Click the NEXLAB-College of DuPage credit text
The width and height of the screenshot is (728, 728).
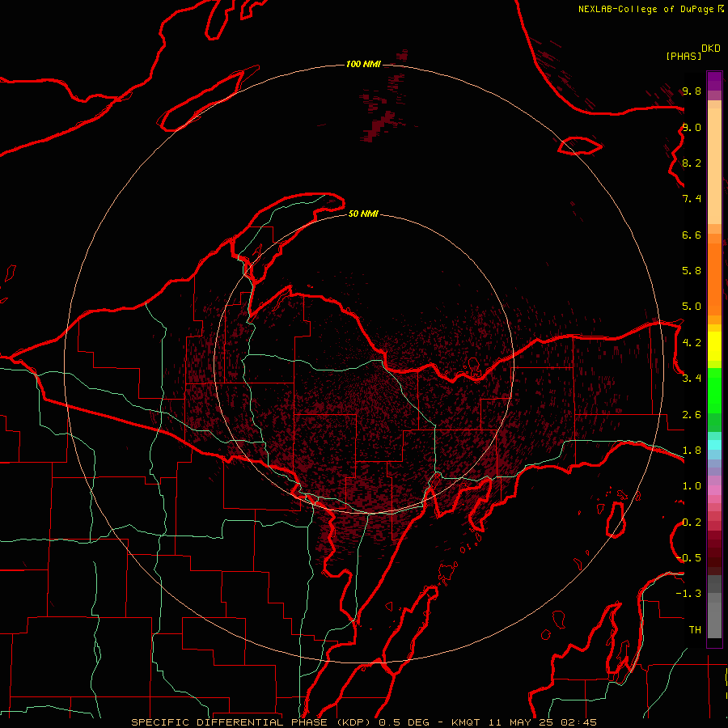click(645, 9)
